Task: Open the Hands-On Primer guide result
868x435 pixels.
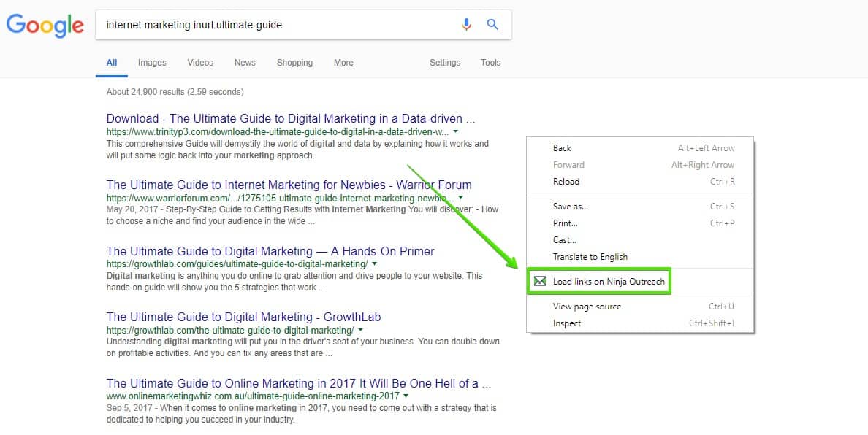Action: pos(270,252)
